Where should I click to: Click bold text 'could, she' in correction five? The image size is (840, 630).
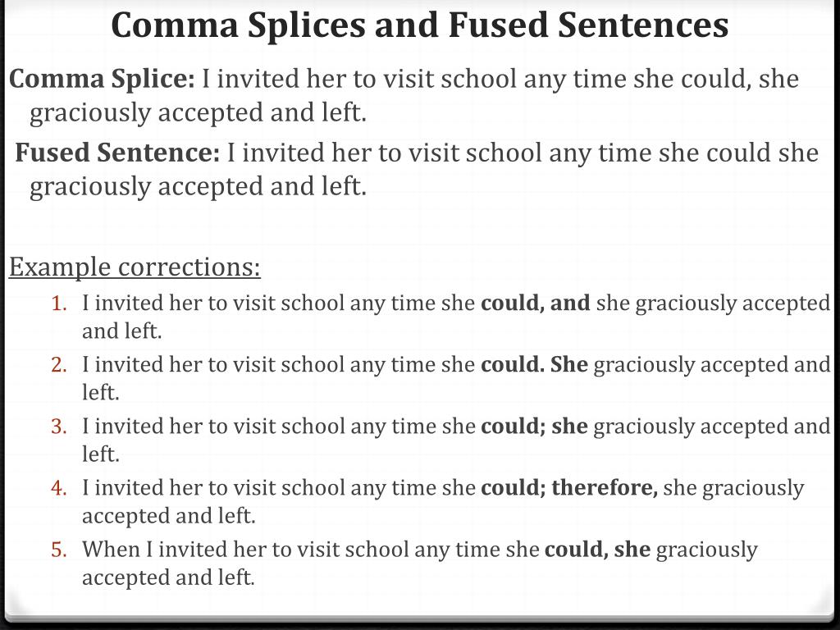[x=597, y=550]
